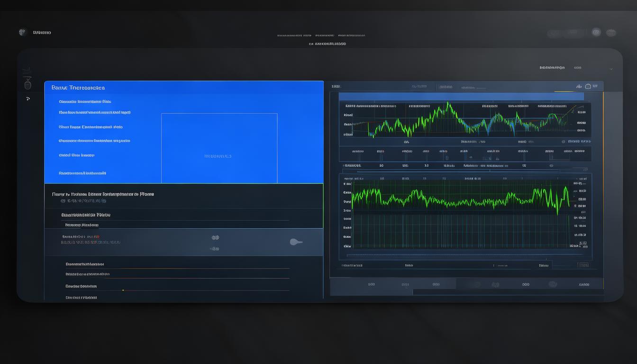The width and height of the screenshot is (637, 364).
Task: Select the first item in the blue panel list
Action: [85, 101]
